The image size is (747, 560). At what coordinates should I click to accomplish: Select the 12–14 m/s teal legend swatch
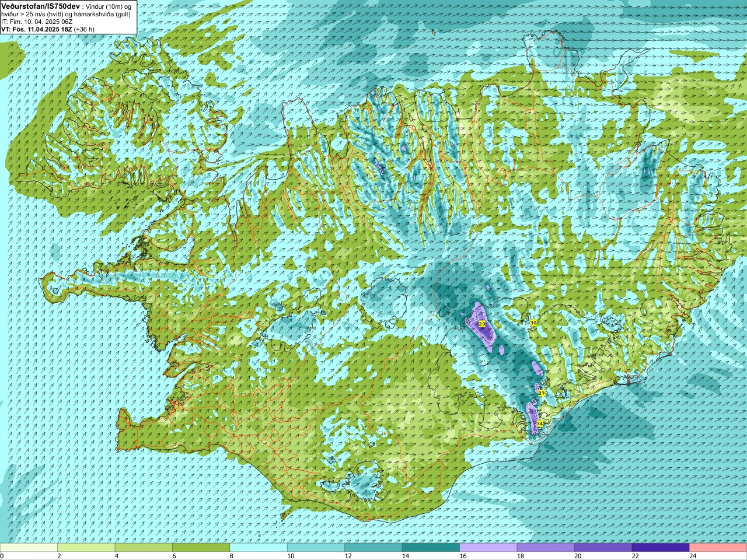click(373, 548)
